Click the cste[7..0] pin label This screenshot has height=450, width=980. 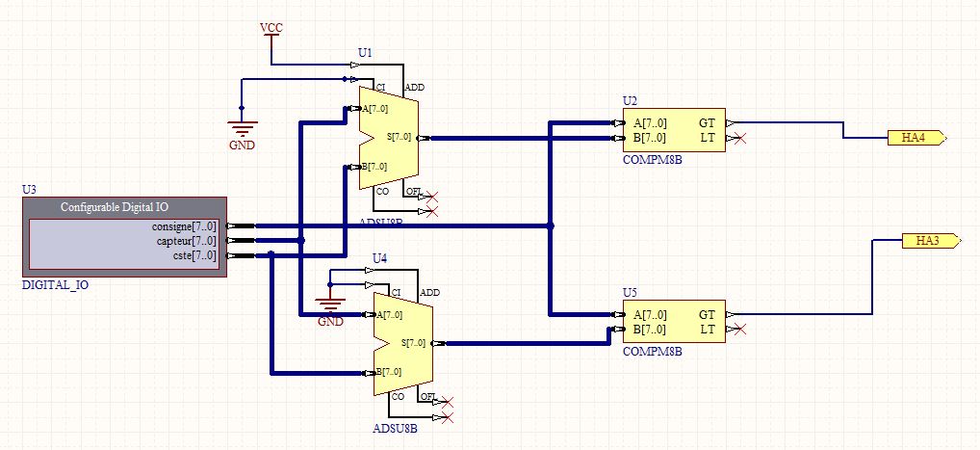click(x=193, y=255)
